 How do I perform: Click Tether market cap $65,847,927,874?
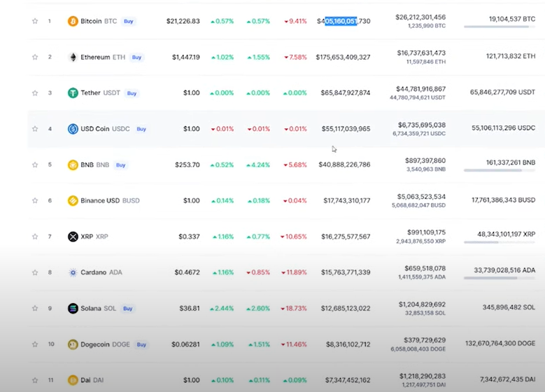click(x=346, y=93)
